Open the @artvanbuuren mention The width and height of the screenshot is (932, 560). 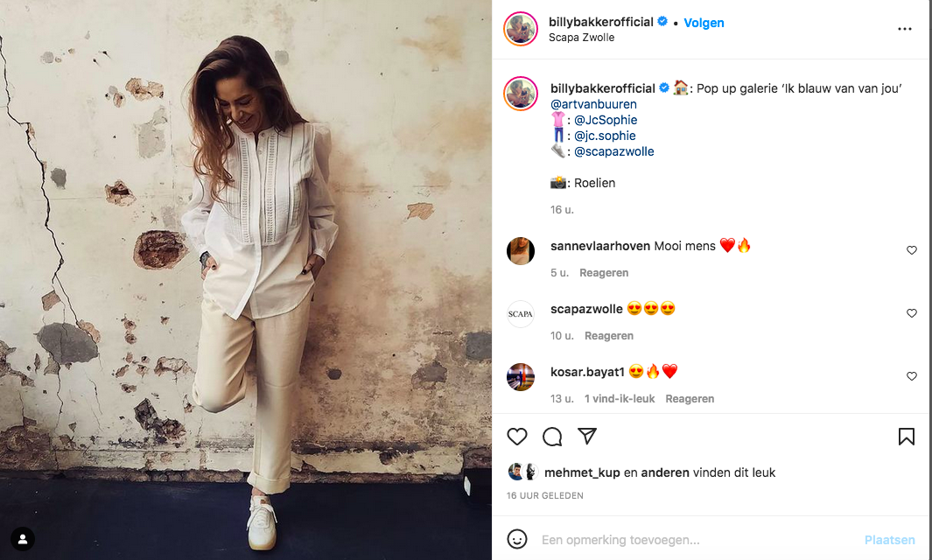593,104
